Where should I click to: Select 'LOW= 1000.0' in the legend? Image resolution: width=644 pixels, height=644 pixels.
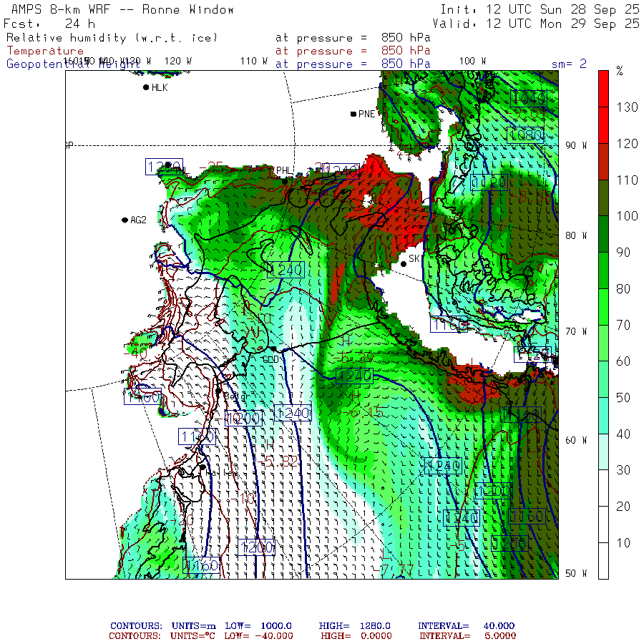pos(258,626)
